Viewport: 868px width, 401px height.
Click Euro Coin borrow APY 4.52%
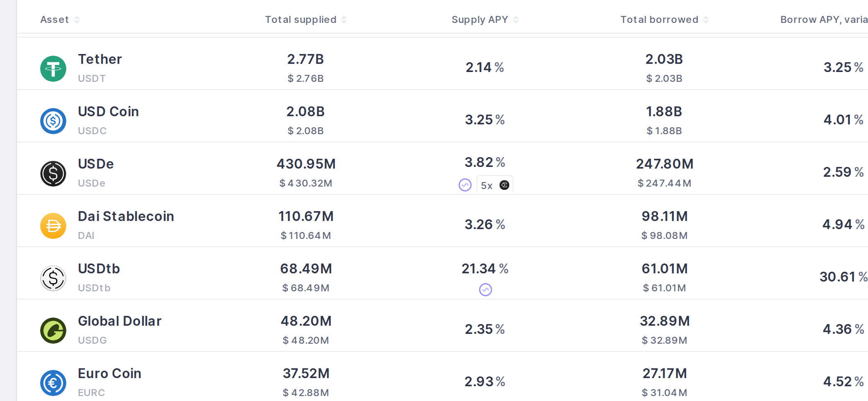click(x=843, y=382)
